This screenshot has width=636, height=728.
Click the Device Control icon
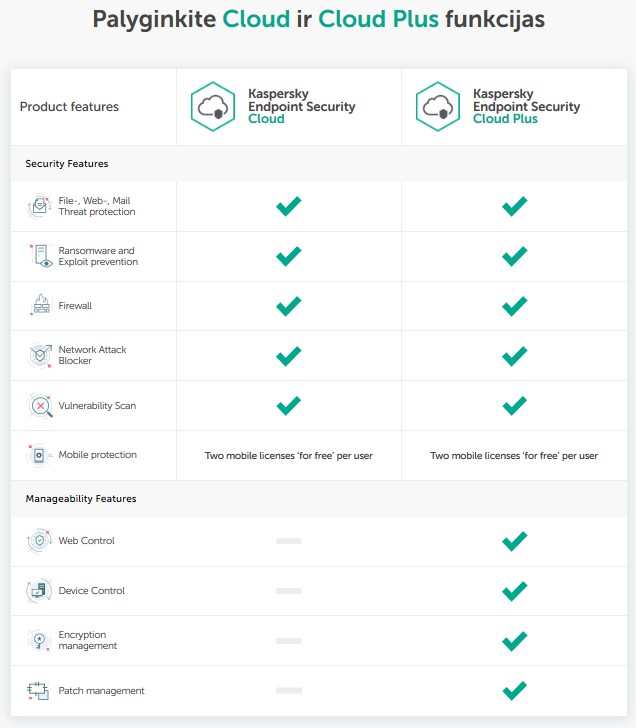39,591
